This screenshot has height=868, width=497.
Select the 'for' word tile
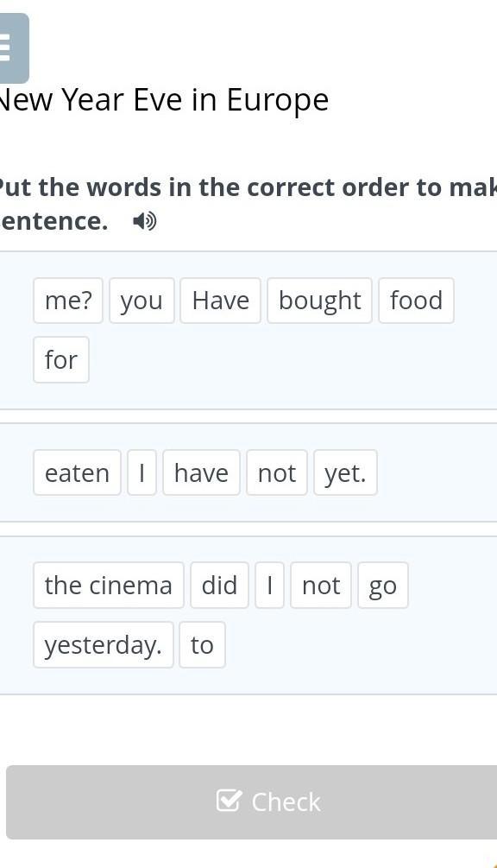(60, 360)
